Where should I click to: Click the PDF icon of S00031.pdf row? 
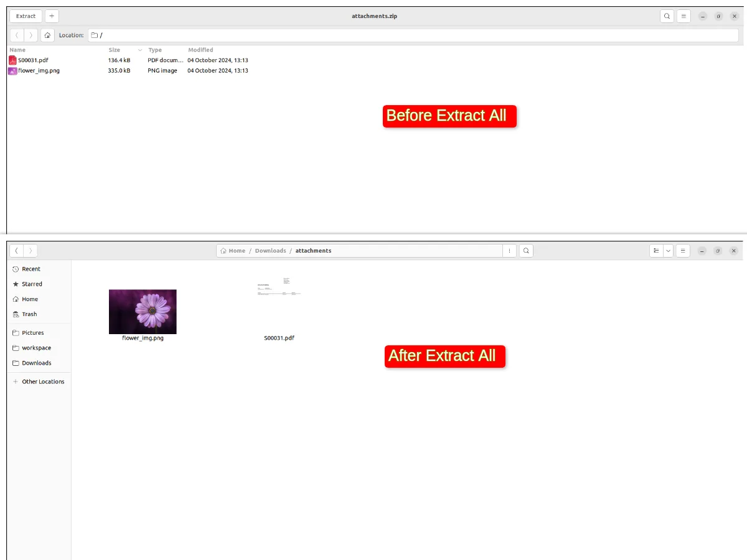coord(12,60)
